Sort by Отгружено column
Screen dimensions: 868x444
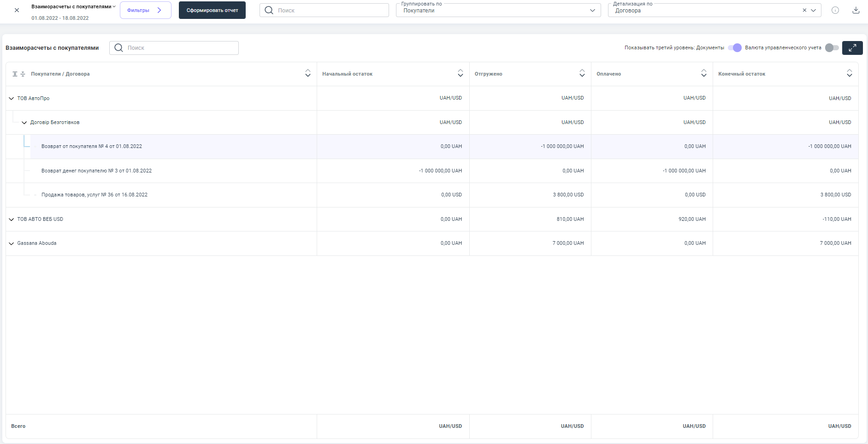point(582,74)
